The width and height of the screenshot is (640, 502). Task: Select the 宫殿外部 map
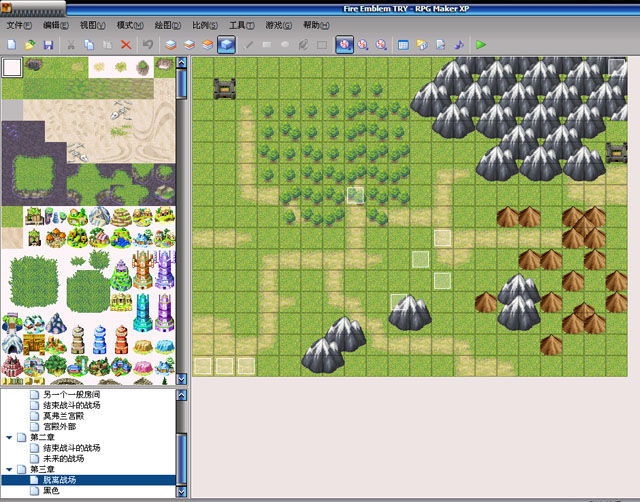point(60,426)
